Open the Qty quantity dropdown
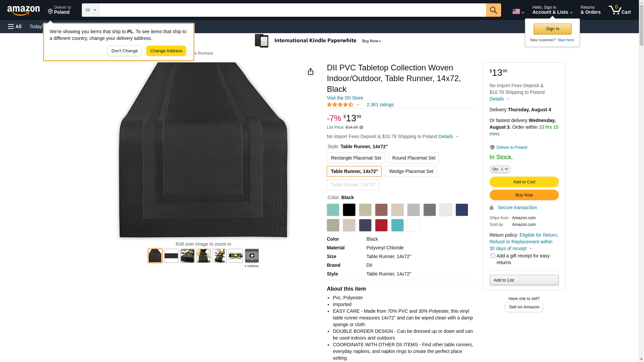The image size is (644, 362). 499,169
